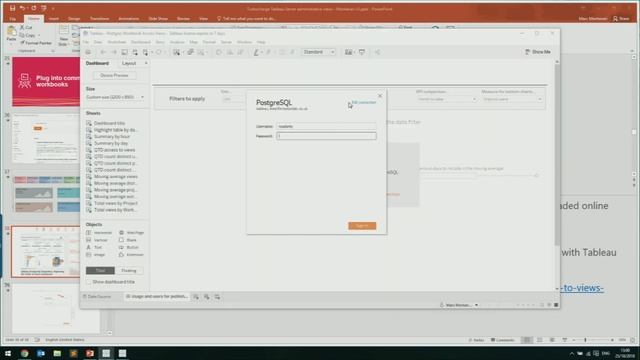Choose the Tiled layout toggle

(x=100, y=271)
